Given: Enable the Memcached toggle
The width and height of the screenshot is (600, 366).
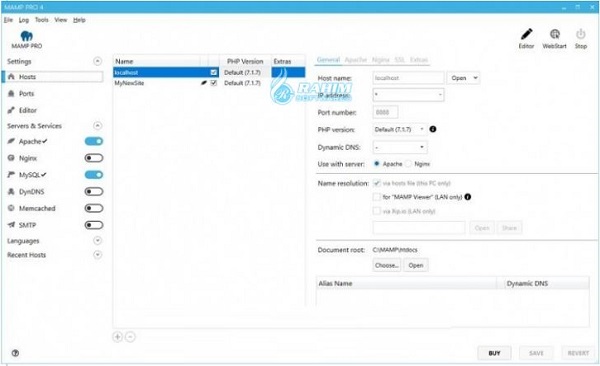Looking at the screenshot, I should pos(94,208).
